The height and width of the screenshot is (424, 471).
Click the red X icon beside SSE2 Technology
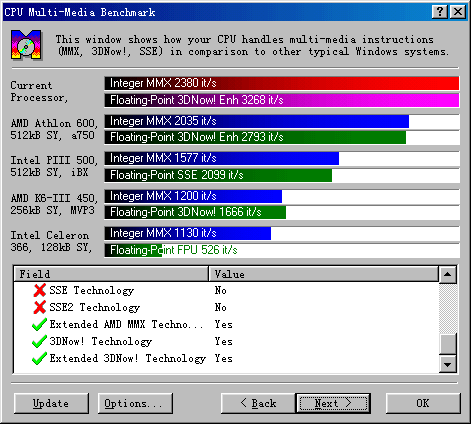(40, 307)
